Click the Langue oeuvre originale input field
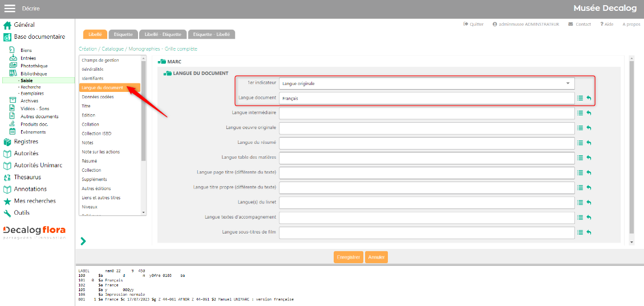 (426, 128)
